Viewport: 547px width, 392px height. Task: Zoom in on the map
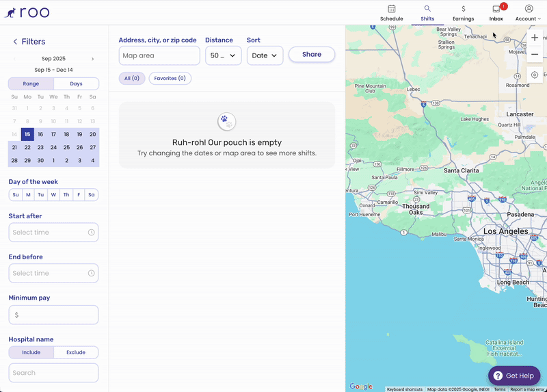tap(535, 38)
